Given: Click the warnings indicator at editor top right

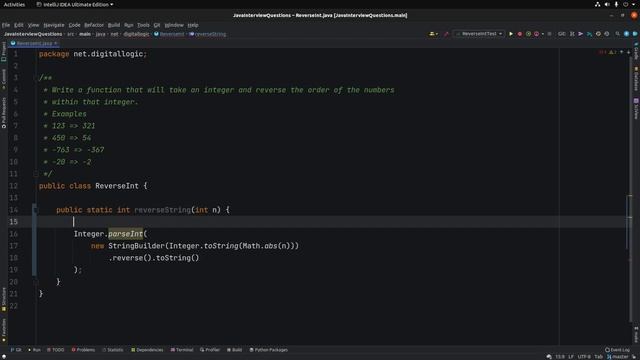Looking at the screenshot, I should [x=612, y=52].
